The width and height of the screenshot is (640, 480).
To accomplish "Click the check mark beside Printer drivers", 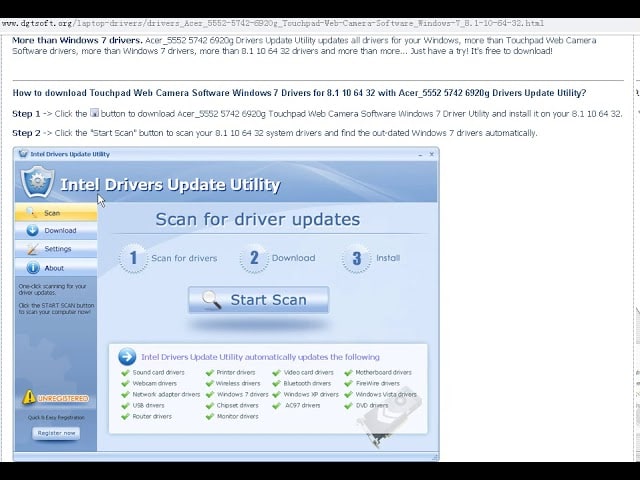I will pos(210,372).
